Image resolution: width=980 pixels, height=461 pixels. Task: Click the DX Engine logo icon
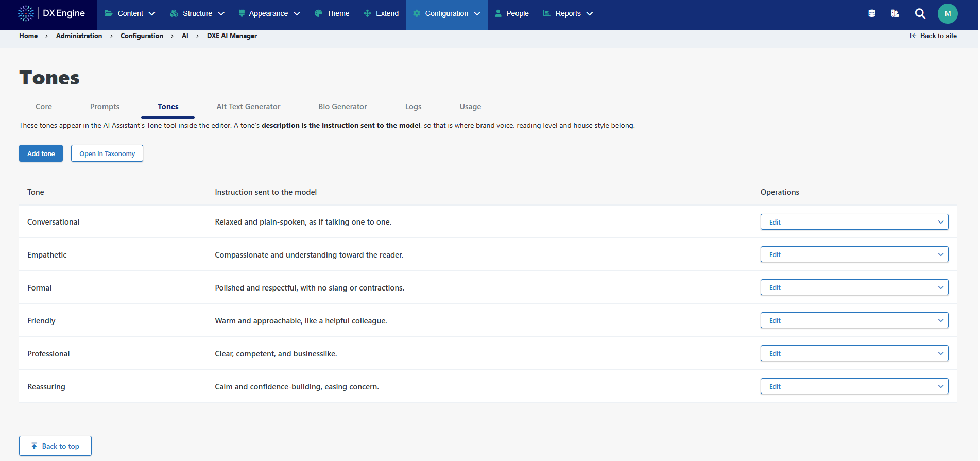click(26, 13)
